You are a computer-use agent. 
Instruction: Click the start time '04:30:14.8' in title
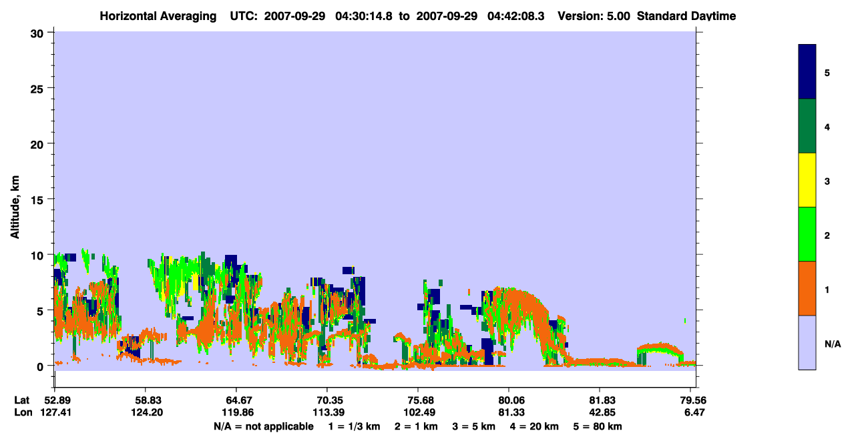(365, 16)
